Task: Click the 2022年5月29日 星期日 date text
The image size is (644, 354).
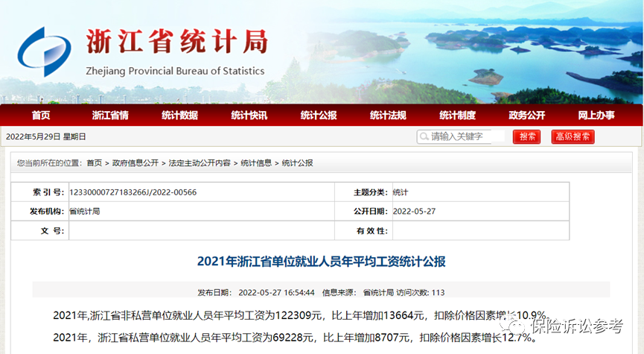Action: (x=46, y=137)
